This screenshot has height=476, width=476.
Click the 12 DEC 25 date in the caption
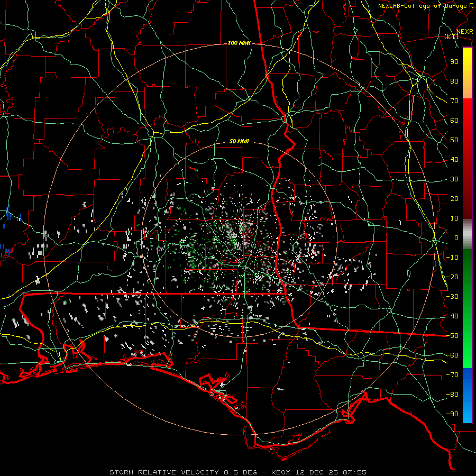(317, 472)
